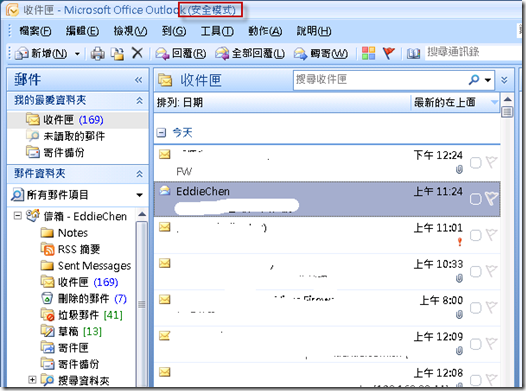This screenshot has width=526, height=391.
Task: Select 寄件匣 outbox folder in tree
Action: 65,348
